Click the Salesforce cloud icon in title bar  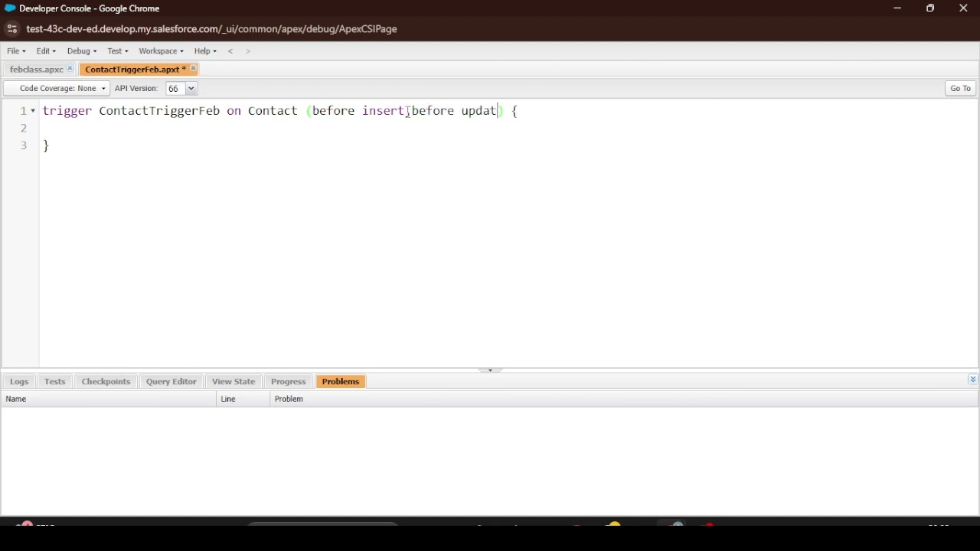coord(10,8)
